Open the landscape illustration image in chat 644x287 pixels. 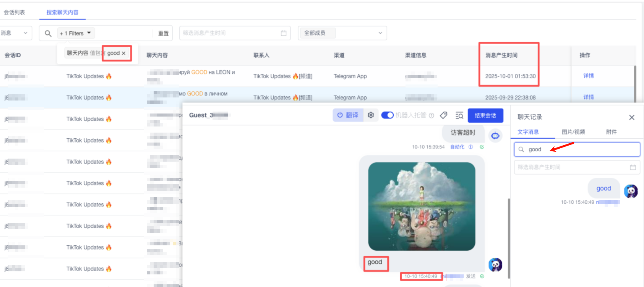click(x=422, y=206)
